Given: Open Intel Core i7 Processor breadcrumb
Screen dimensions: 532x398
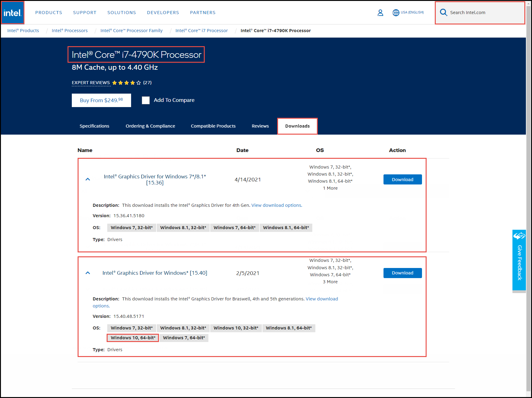Looking at the screenshot, I should 202,31.
